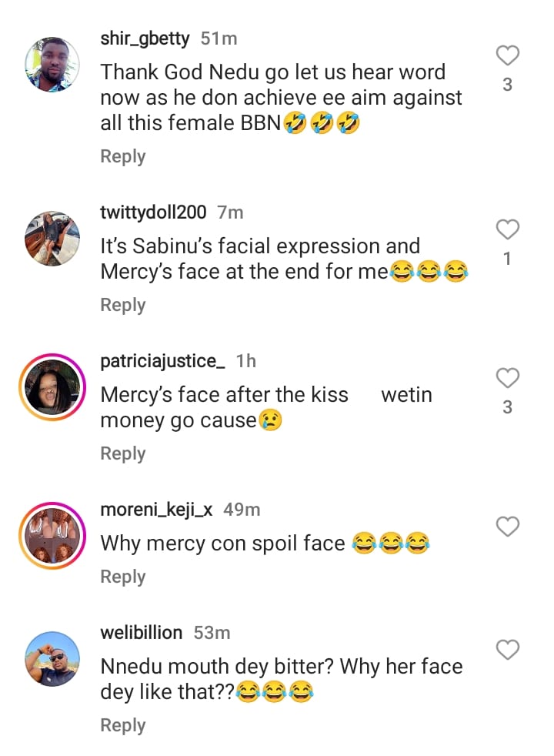Heart the comment by moreni_keji_x
Image resolution: width=554 pixels, height=756 pixels.
coord(507,527)
